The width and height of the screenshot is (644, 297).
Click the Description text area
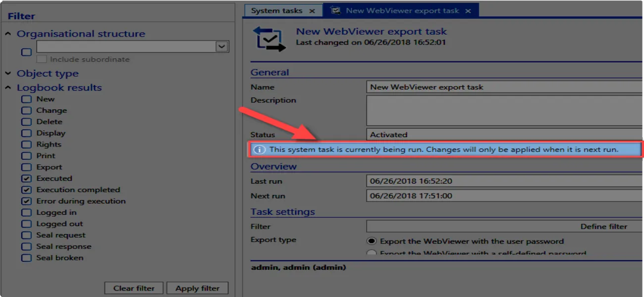(x=505, y=110)
